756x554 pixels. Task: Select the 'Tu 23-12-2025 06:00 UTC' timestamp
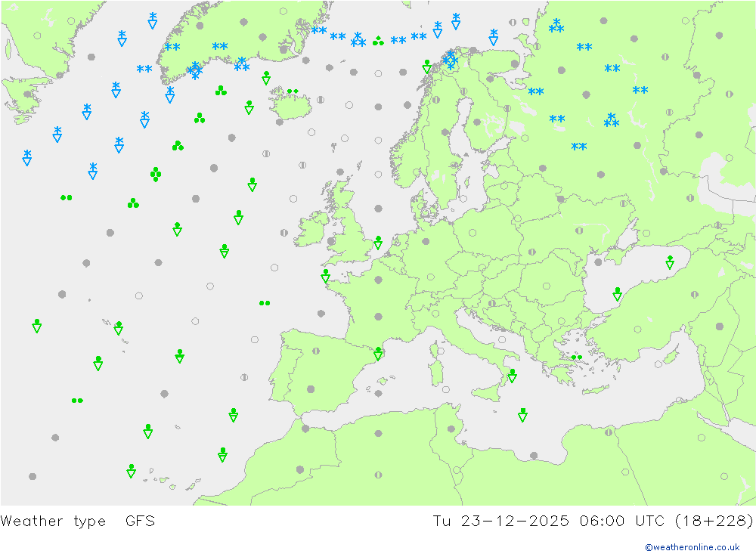[548, 521]
